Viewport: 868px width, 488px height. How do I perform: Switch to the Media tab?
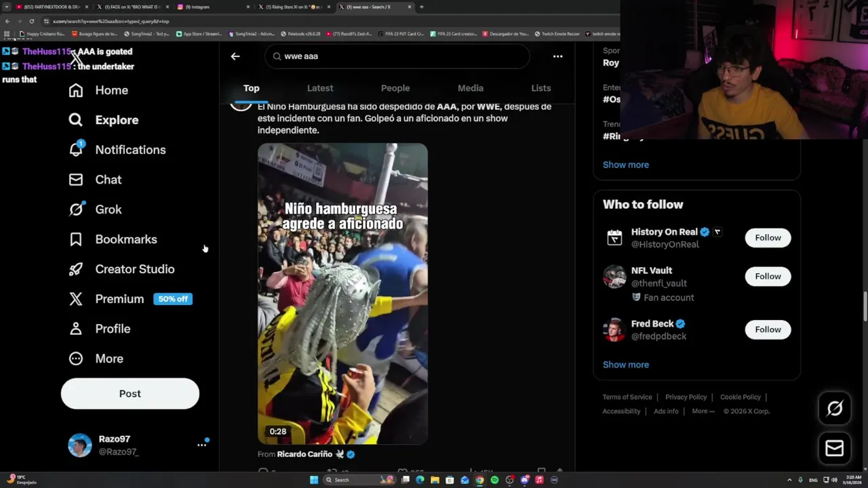click(471, 88)
